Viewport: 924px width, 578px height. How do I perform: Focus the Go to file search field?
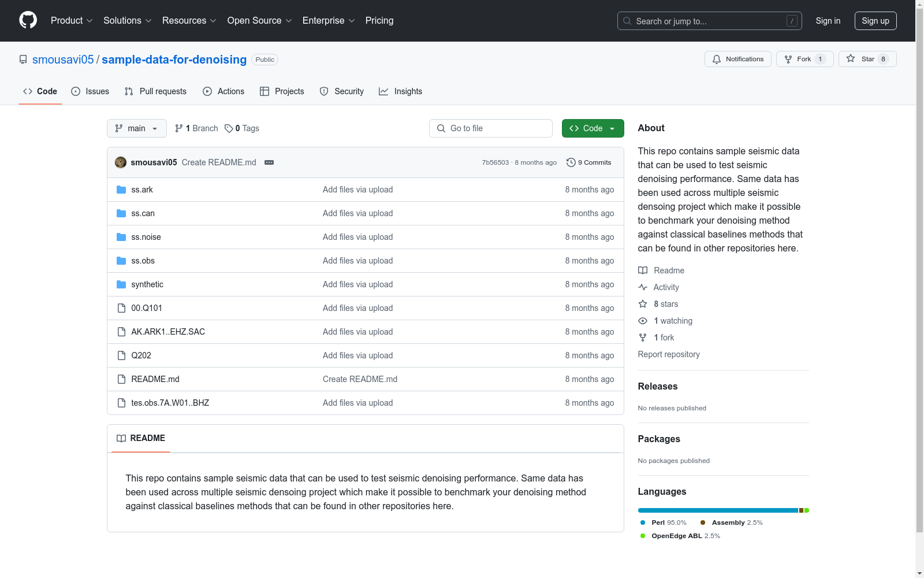tap(491, 128)
